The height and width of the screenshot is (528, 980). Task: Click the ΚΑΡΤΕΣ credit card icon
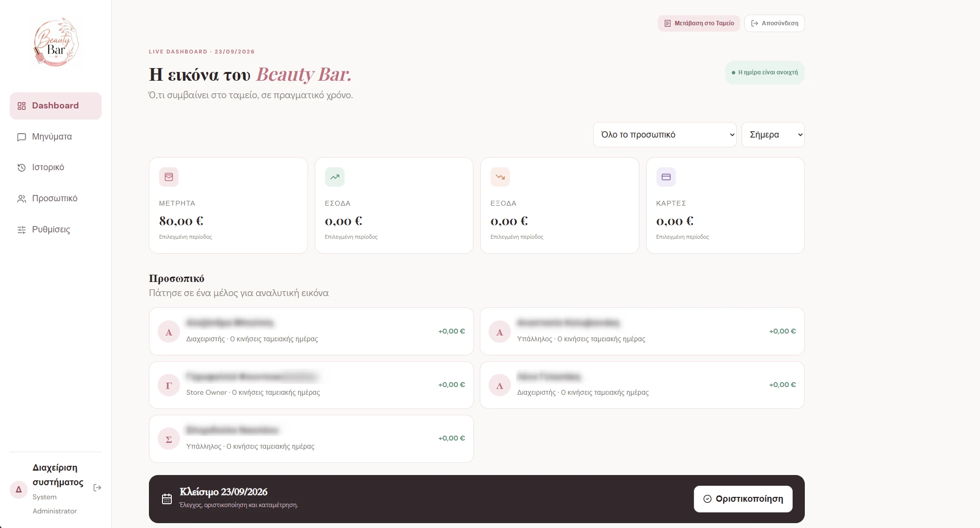coord(666,177)
